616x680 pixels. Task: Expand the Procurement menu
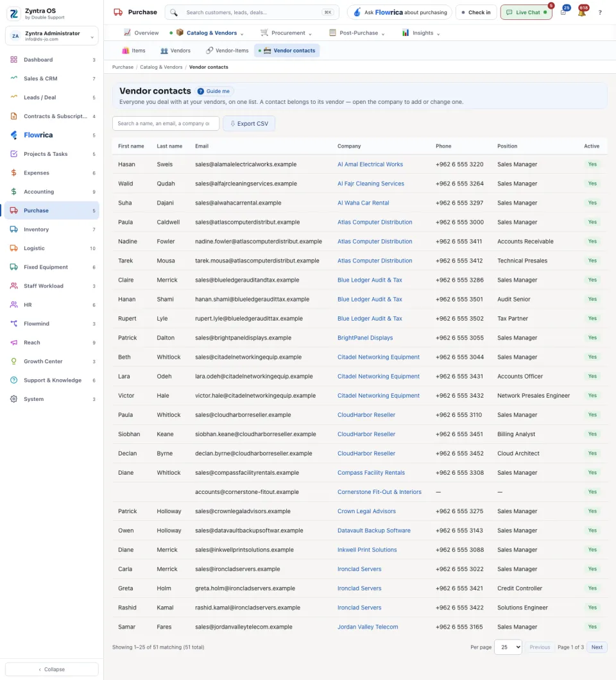coord(286,33)
